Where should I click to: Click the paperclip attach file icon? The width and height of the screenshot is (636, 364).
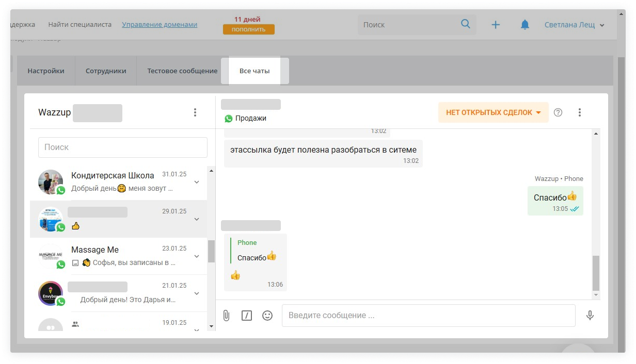pyautogui.click(x=226, y=316)
